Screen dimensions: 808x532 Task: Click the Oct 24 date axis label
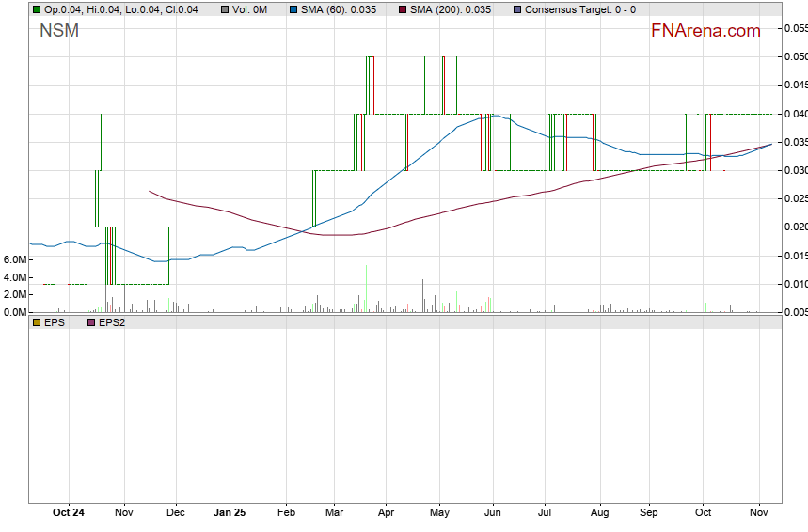[69, 513]
